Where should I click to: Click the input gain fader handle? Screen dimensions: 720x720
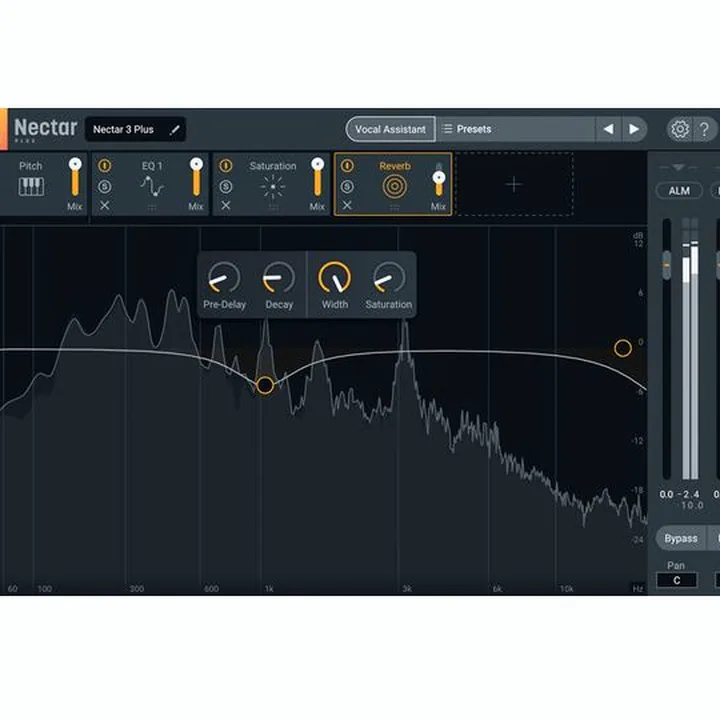(667, 265)
